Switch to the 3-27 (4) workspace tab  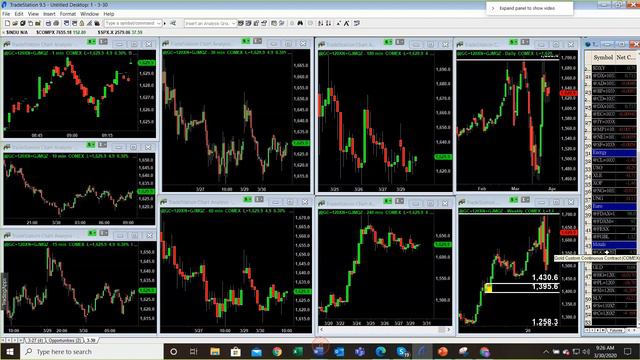(x=35, y=340)
